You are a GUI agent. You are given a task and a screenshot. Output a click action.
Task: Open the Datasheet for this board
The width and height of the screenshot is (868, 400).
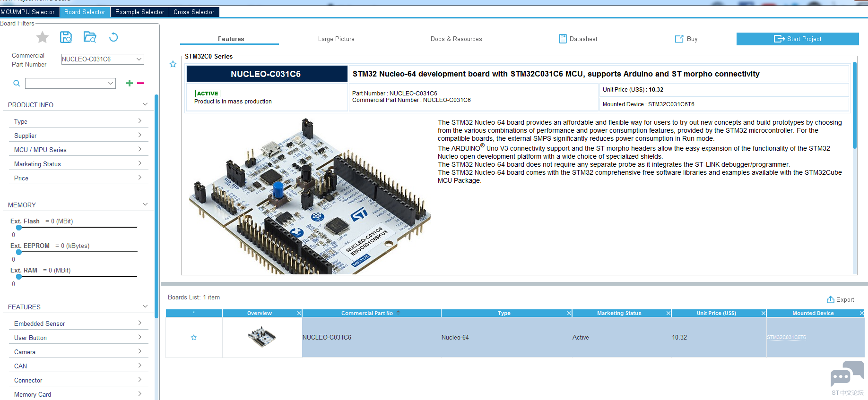click(578, 39)
